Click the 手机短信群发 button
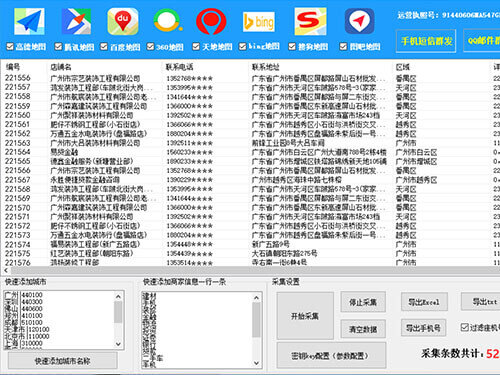Image resolution: width=500 pixels, height=375 pixels. 426,41
